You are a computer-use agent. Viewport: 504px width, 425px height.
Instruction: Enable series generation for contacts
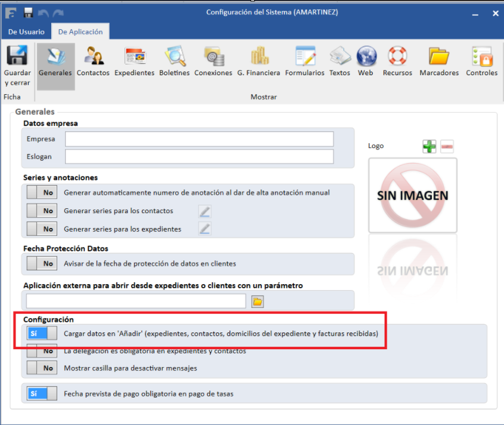click(42, 211)
